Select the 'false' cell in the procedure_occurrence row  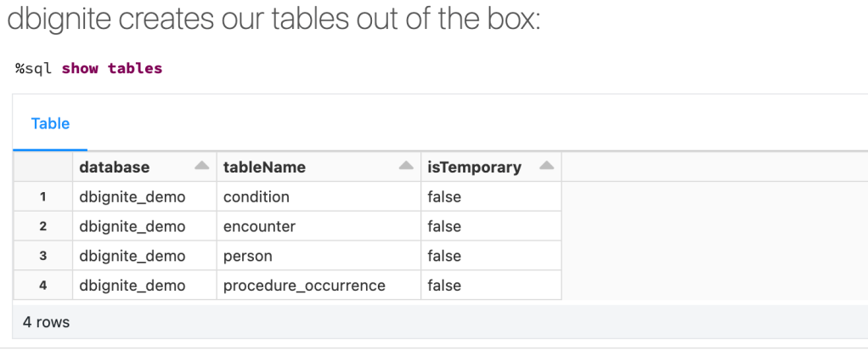pos(444,286)
